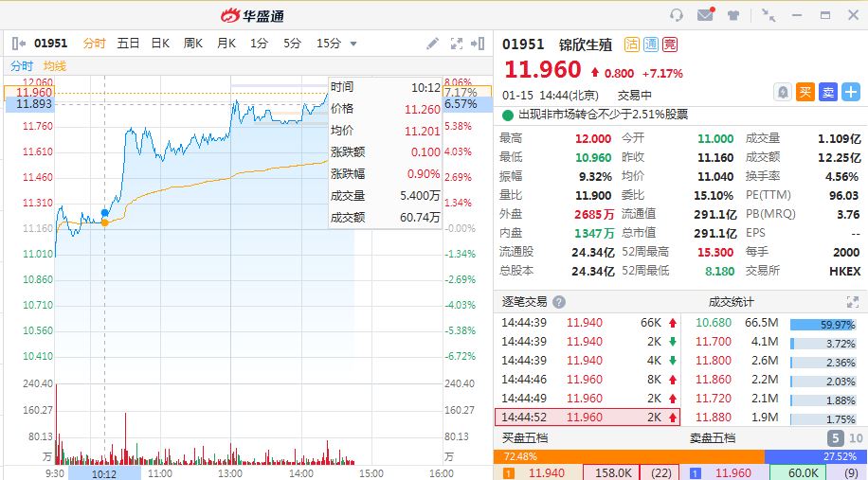
Task: Click the 52周最高 15.300 value
Action: tap(715, 253)
